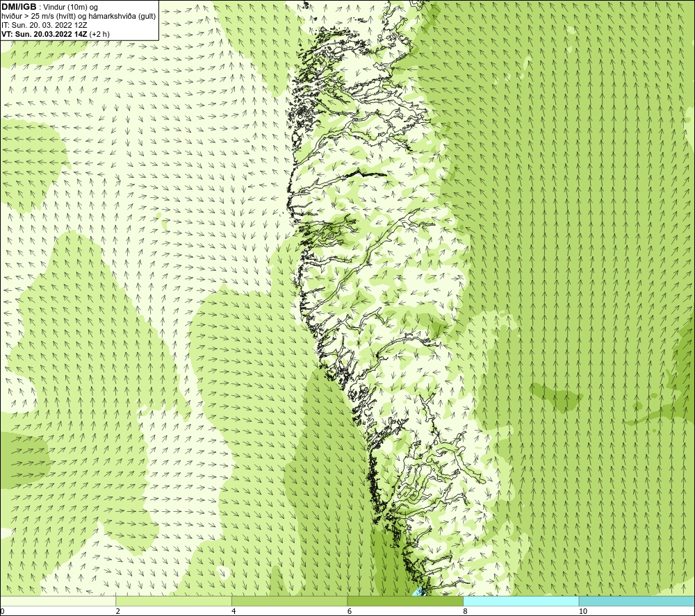Click the '(+2 h)' forecast offset text
This screenshot has width=695, height=616.
[99, 34]
